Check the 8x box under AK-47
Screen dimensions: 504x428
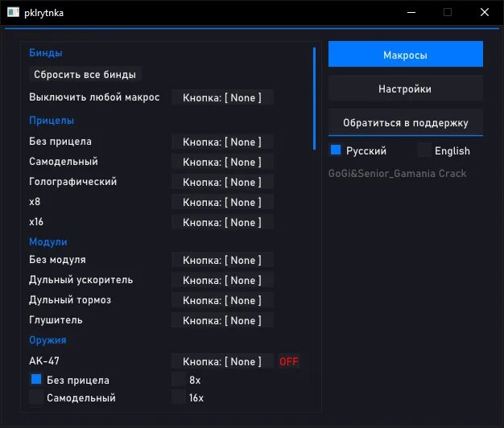[178, 380]
